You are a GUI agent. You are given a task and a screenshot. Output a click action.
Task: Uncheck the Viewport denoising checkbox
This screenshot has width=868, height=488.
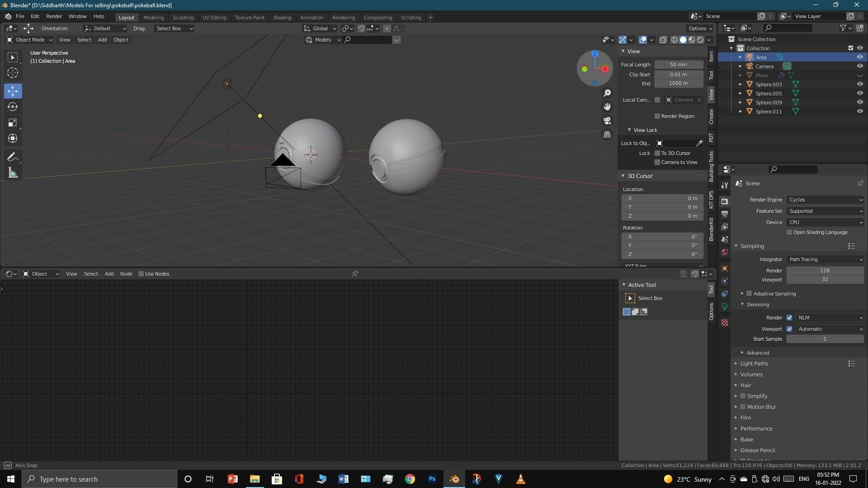coord(789,329)
